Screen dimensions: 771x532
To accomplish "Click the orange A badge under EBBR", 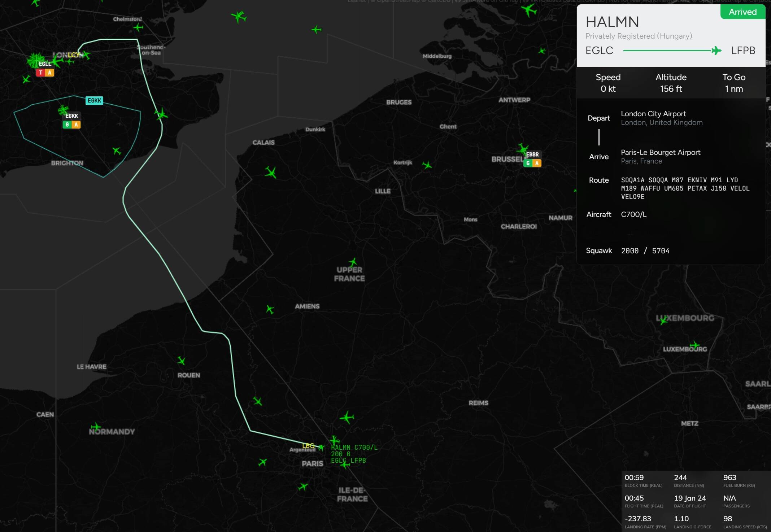I will click(537, 163).
